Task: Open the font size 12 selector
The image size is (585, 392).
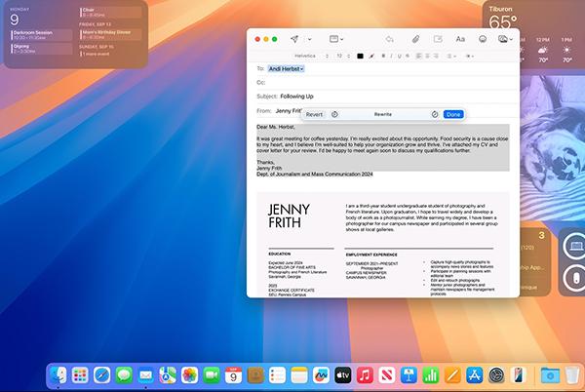Action: (x=343, y=56)
